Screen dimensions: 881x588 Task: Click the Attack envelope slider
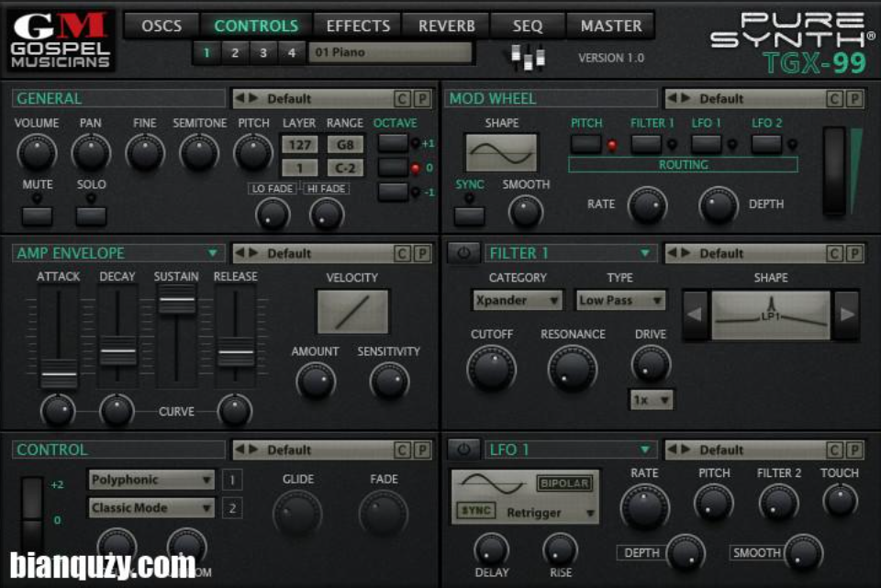59,374
